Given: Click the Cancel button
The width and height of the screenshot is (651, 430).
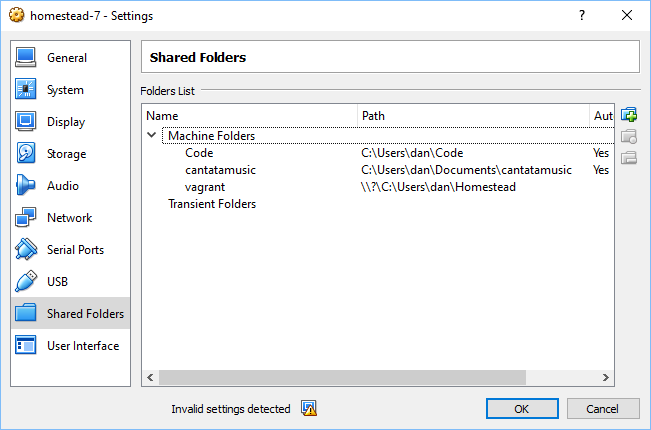Looking at the screenshot, I should click(x=603, y=408).
